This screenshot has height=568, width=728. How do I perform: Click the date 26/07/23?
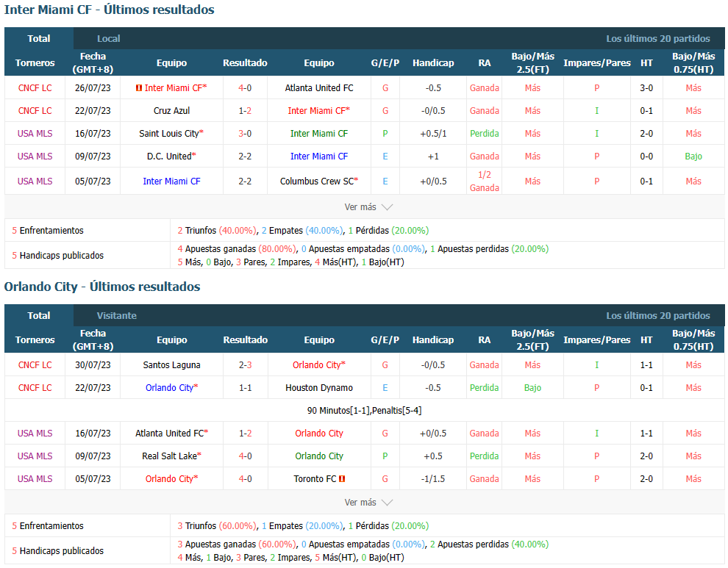[93, 88]
